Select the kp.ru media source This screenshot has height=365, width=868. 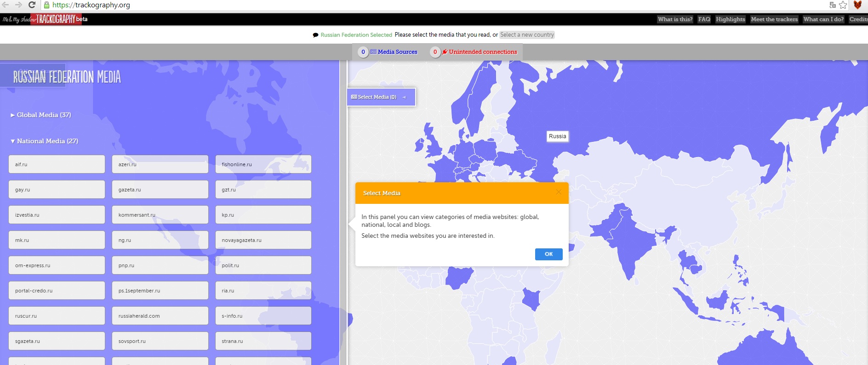point(263,215)
